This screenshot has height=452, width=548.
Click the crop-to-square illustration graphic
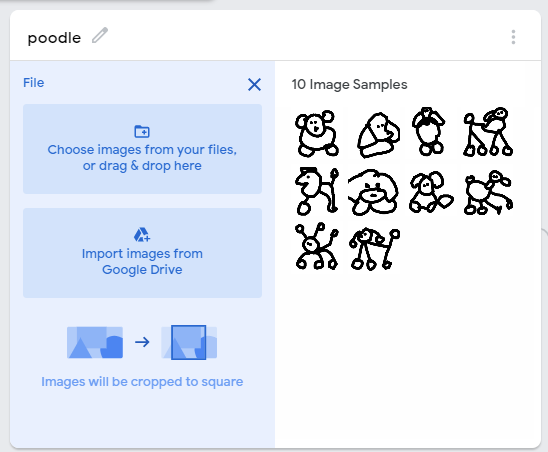click(142, 342)
